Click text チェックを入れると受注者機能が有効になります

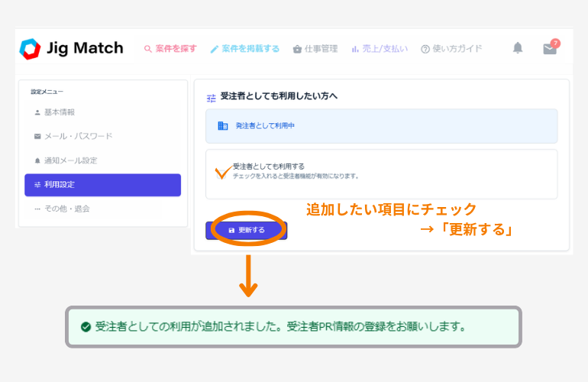click(296, 176)
